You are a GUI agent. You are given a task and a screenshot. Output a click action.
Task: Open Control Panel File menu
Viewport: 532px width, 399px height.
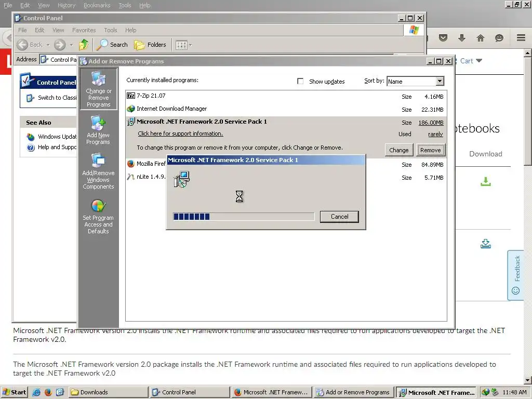point(22,30)
